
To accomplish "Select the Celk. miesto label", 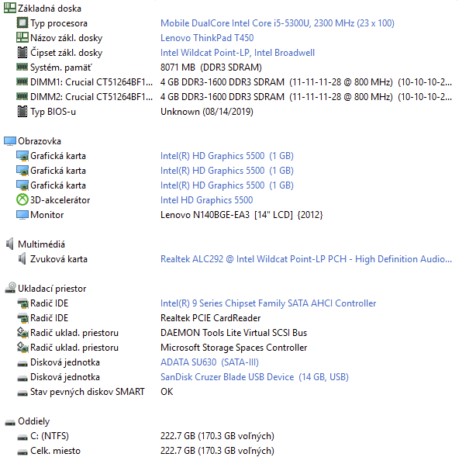I will pos(55,451).
